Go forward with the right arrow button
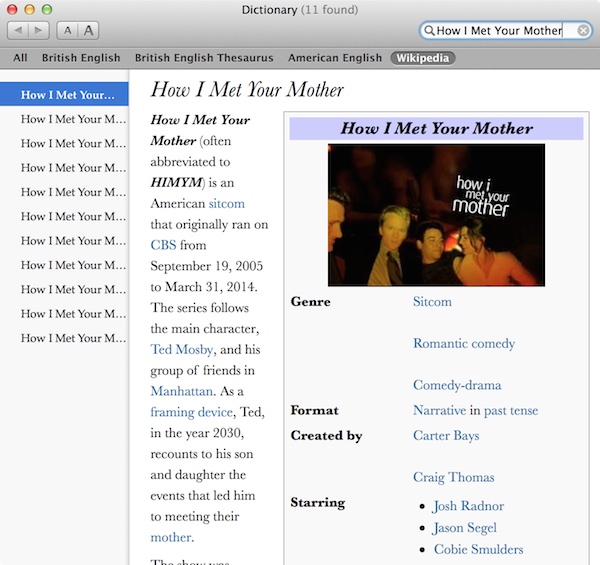This screenshot has height=565, width=600. pos(39,30)
